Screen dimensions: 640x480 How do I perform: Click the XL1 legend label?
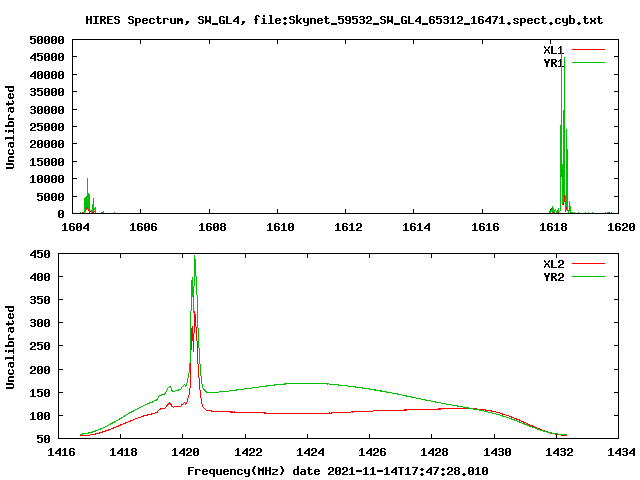[x=553, y=50]
